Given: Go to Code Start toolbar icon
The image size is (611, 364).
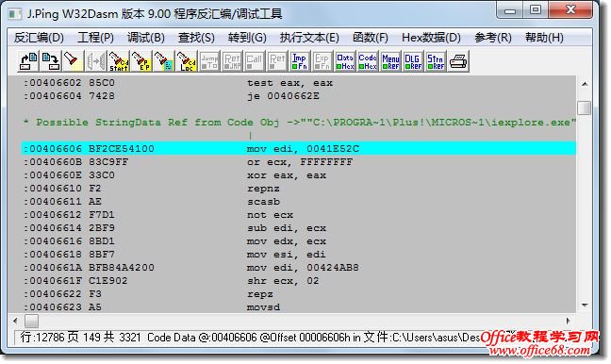Looking at the screenshot, I should (x=119, y=61).
